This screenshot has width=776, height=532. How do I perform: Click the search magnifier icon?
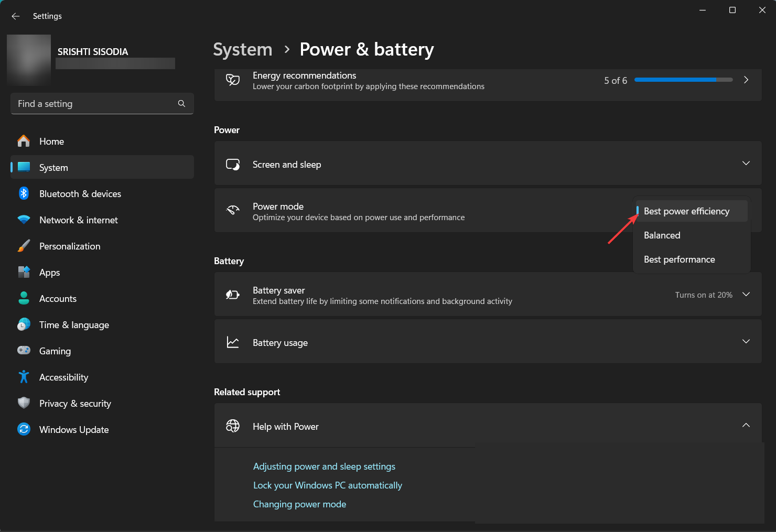pyautogui.click(x=181, y=104)
